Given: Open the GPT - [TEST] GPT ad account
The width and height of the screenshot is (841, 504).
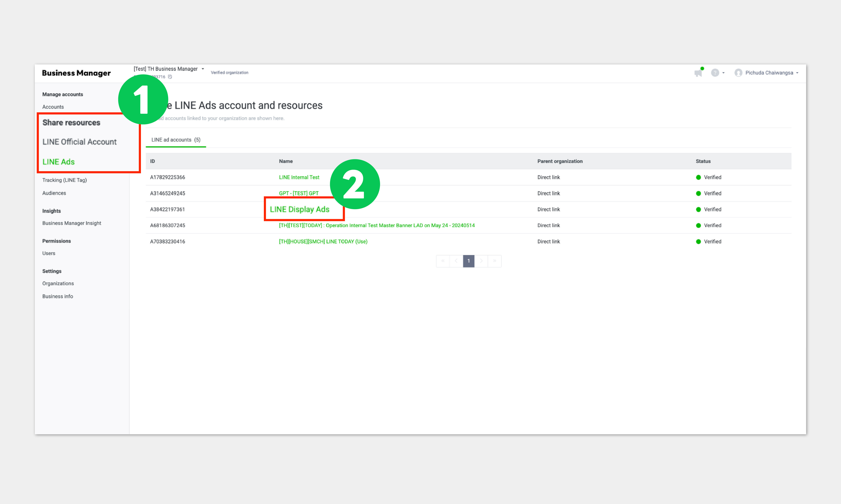Looking at the screenshot, I should tap(299, 193).
